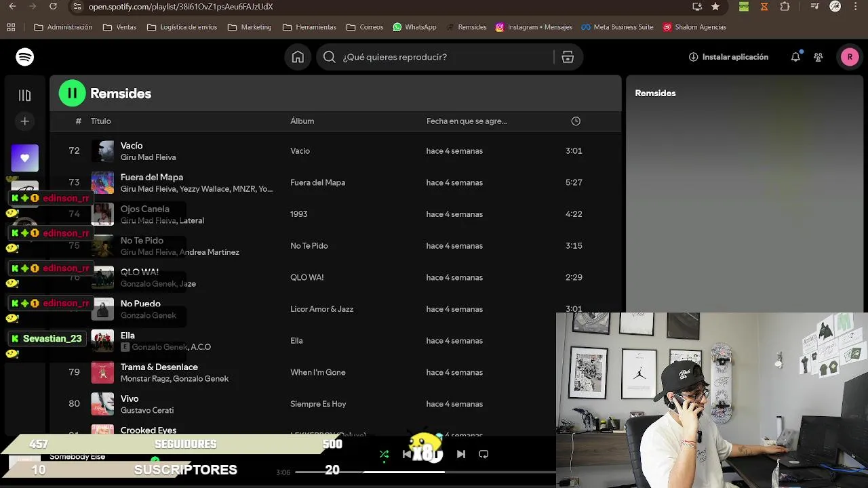This screenshot has width=868, height=488.
Task: Open the browser extensions puzzle icon
Action: pyautogui.click(x=785, y=7)
